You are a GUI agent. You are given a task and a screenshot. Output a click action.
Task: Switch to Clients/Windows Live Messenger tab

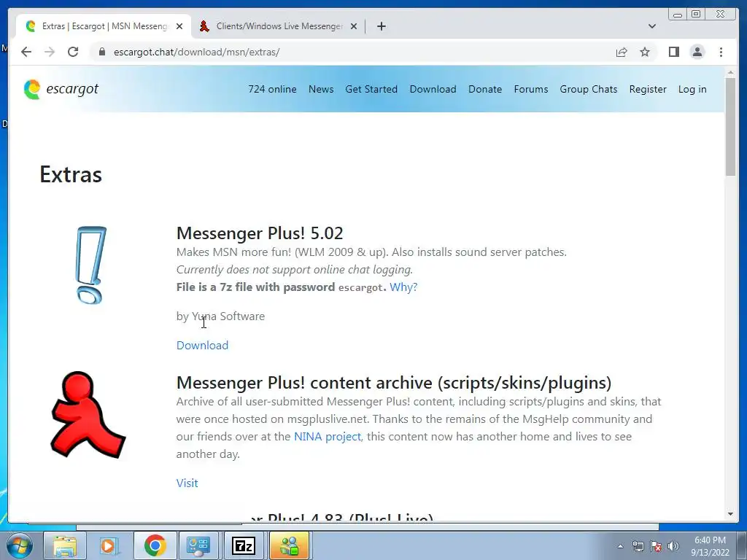pos(279,26)
